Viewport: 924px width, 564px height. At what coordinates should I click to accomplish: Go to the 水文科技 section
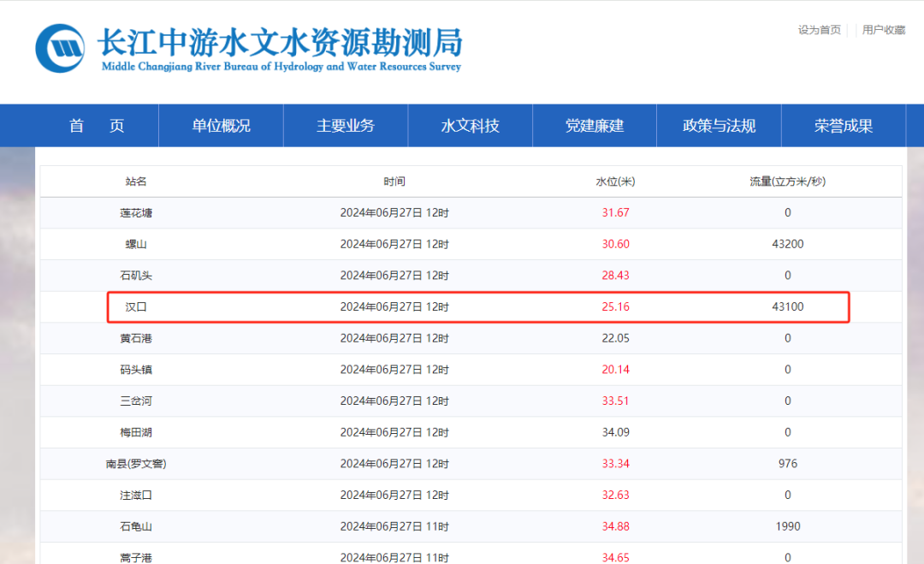tap(470, 126)
